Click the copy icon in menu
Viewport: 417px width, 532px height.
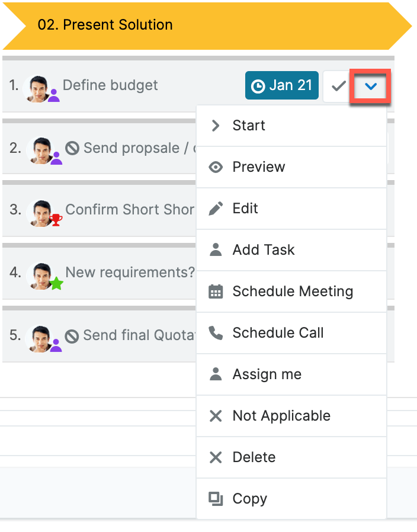coord(216,499)
